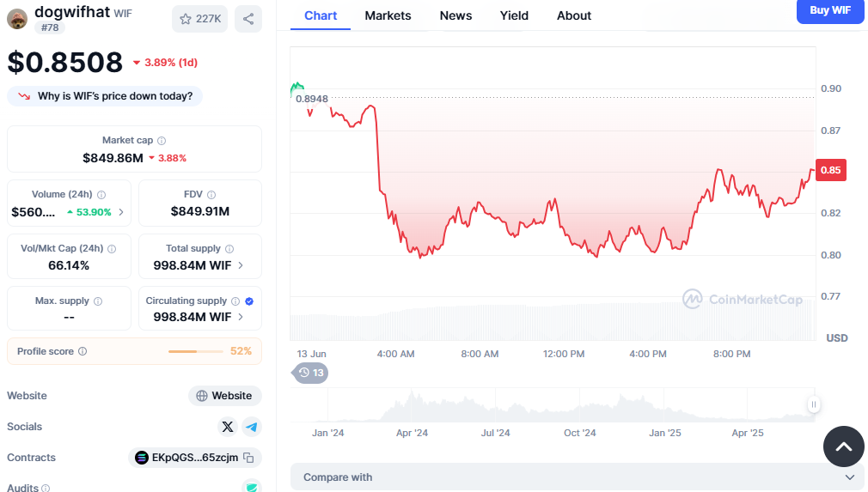868x492 pixels.
Task: Jump to top with up arrow button
Action: click(x=844, y=446)
